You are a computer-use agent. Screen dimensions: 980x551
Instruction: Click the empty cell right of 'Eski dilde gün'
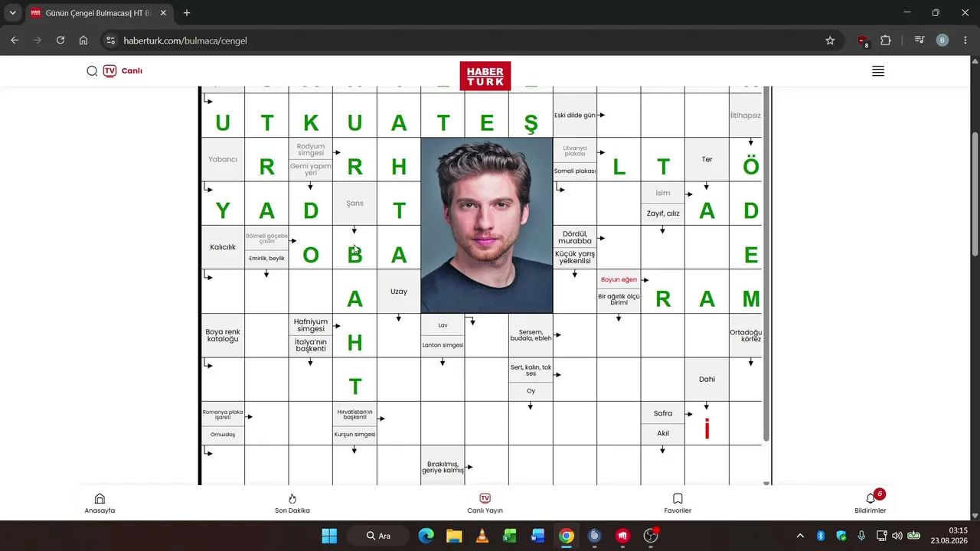click(x=619, y=116)
